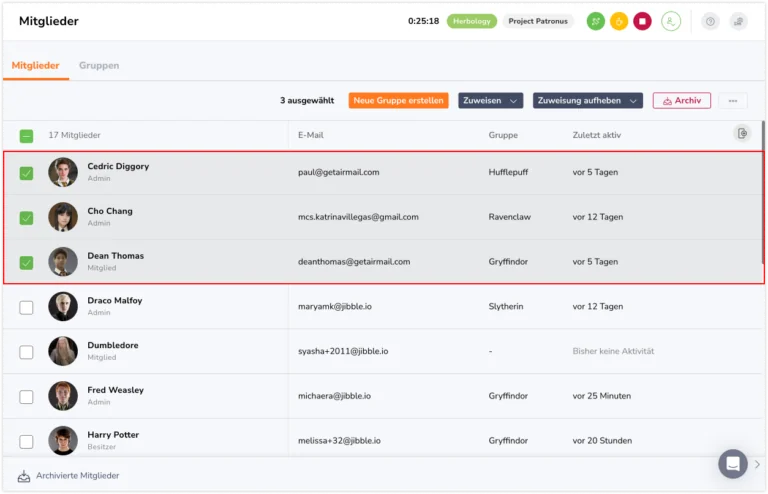Open the green-outlined user profile icon
The image size is (768, 494).
671,21
